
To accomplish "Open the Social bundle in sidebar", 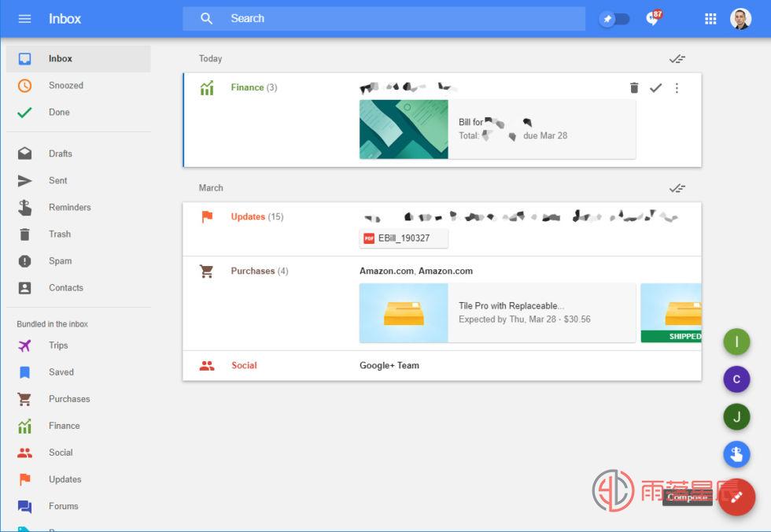I will [x=79, y=453].
